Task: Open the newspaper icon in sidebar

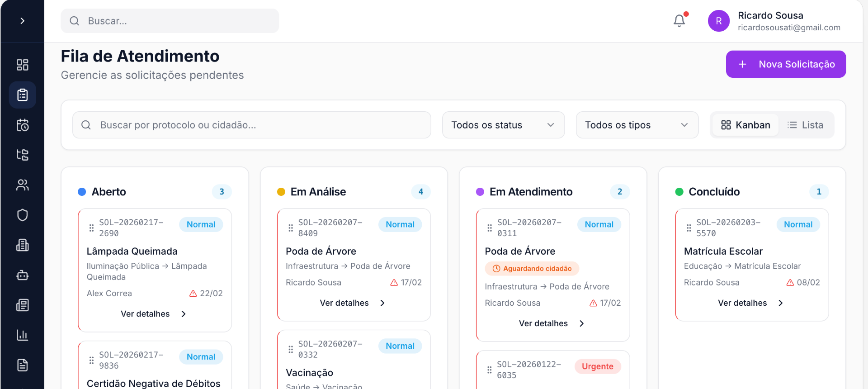Action: (x=22, y=305)
